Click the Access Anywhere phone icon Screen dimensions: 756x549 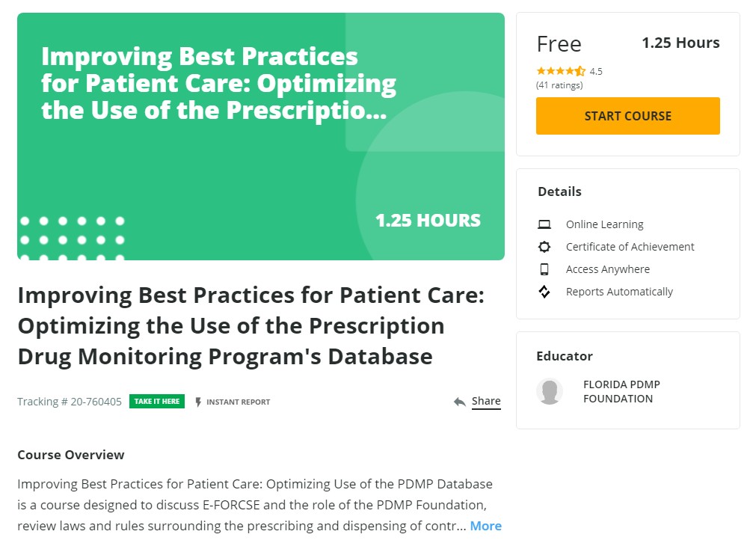point(544,269)
